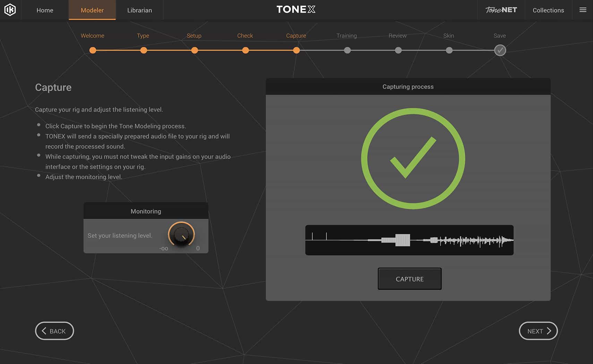Select the orange Capture step dot
The height and width of the screenshot is (364, 593).
(296, 50)
